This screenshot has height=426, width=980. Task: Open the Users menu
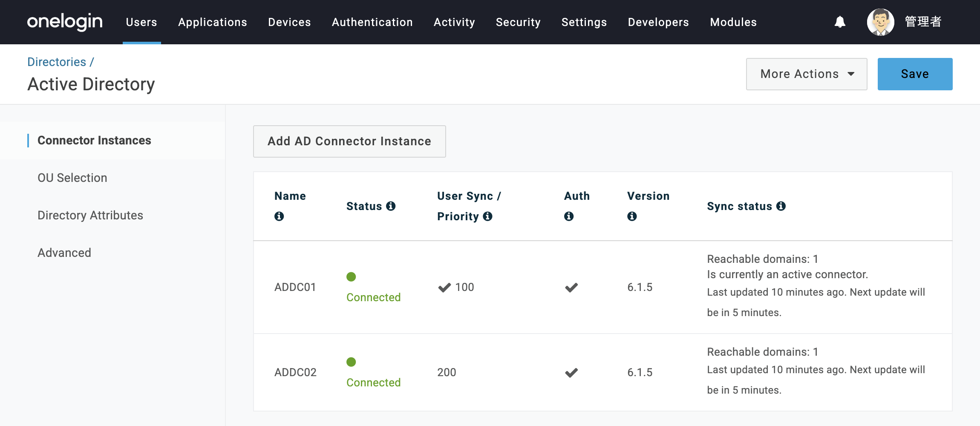[141, 22]
